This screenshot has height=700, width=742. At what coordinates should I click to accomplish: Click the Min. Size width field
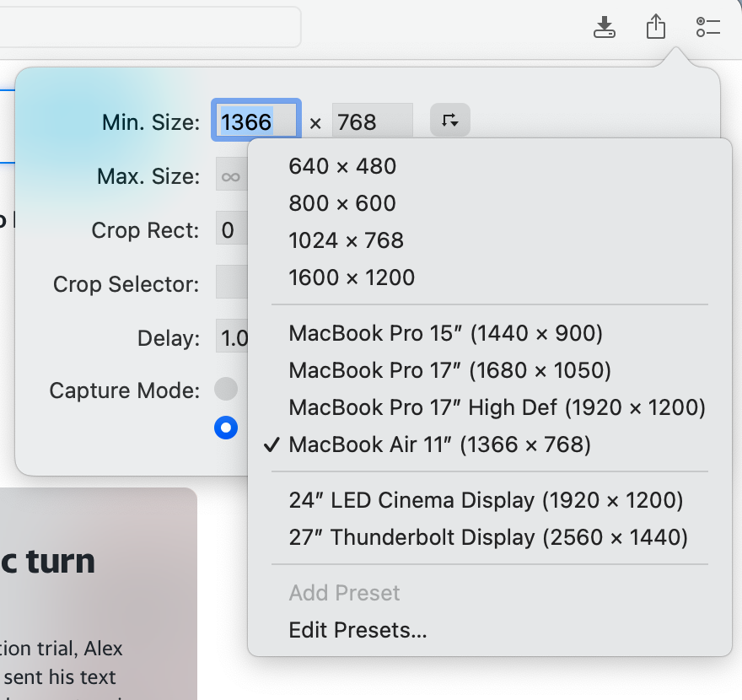pyautogui.click(x=256, y=121)
